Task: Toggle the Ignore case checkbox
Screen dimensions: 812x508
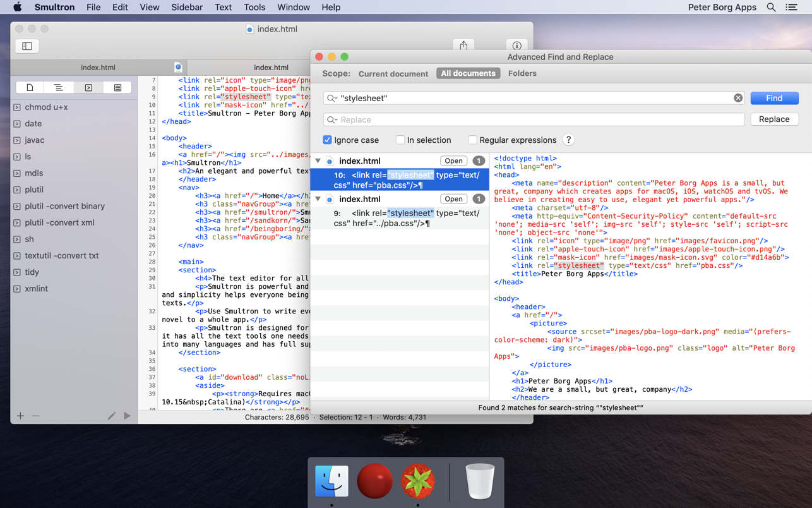Action: coord(327,140)
